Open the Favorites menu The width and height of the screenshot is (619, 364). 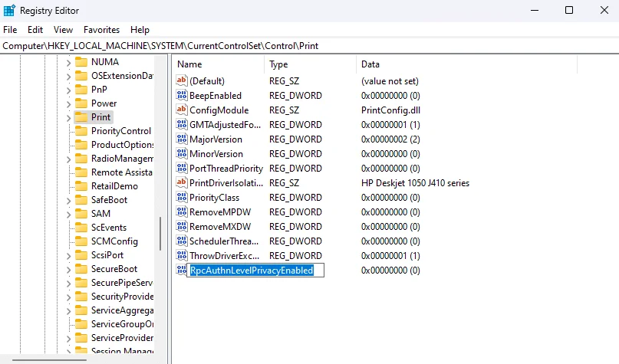101,30
